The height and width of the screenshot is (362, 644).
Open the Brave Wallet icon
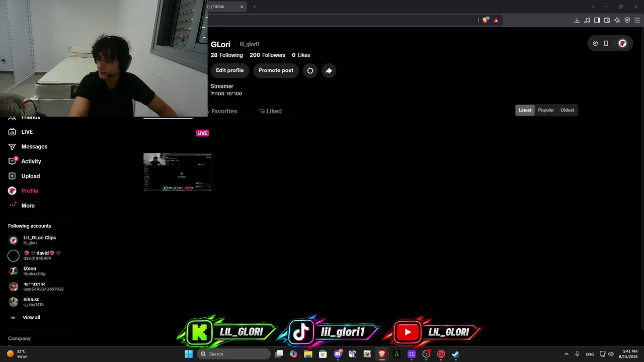pyautogui.click(x=607, y=20)
